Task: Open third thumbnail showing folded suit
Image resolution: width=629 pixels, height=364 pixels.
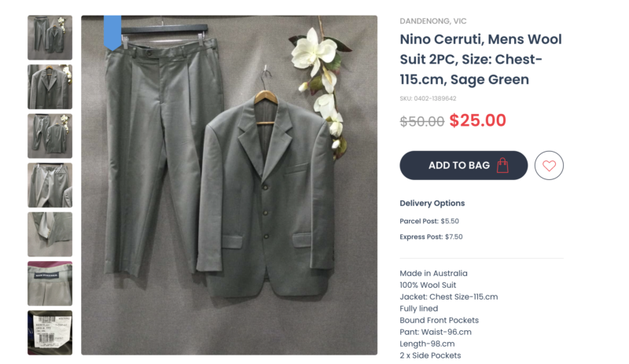Action: click(50, 136)
